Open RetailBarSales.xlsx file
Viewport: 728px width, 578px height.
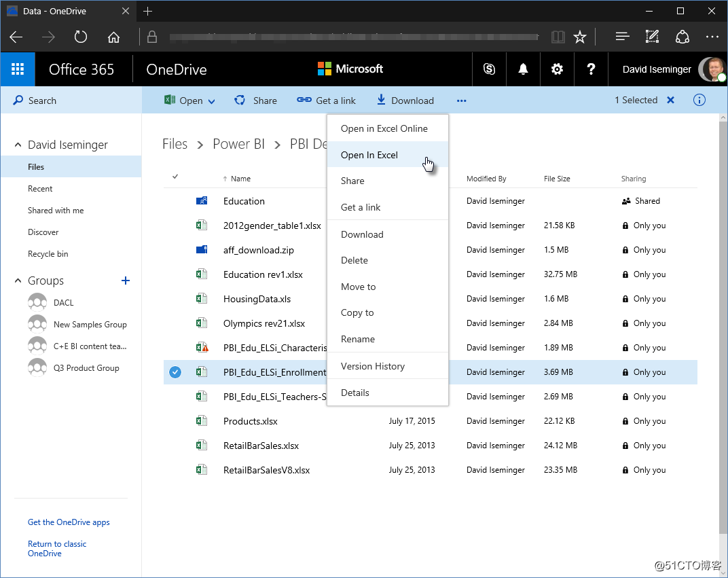[261, 446]
